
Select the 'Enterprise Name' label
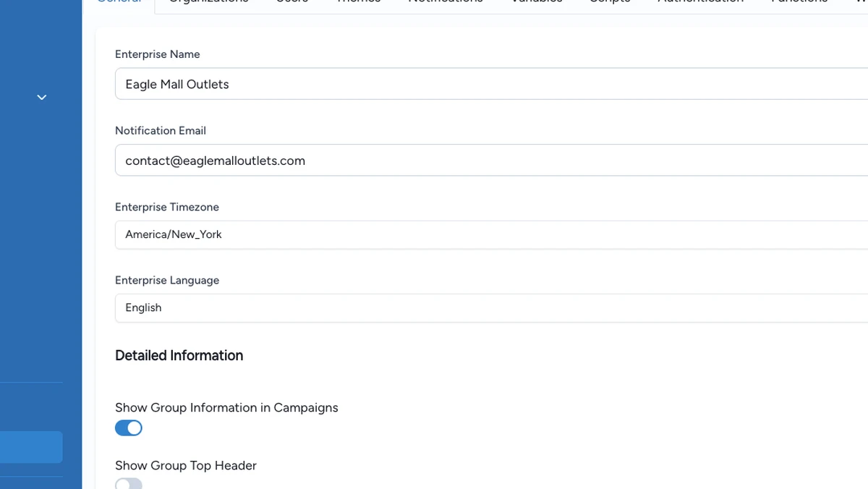click(157, 54)
